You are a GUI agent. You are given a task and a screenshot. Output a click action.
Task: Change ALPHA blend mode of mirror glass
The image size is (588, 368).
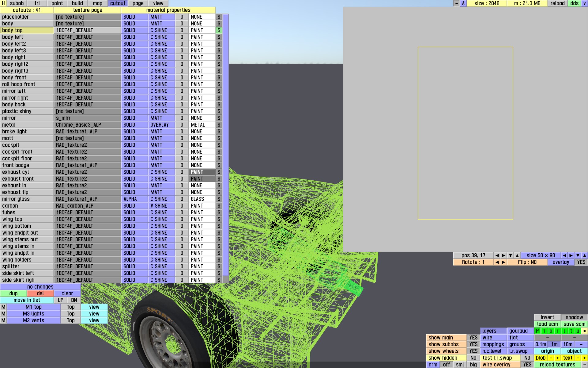[x=134, y=199]
